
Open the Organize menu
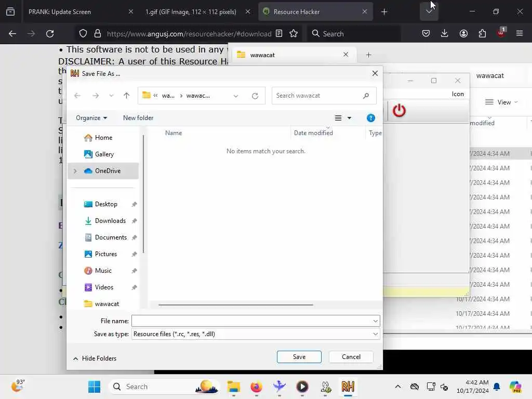click(91, 118)
